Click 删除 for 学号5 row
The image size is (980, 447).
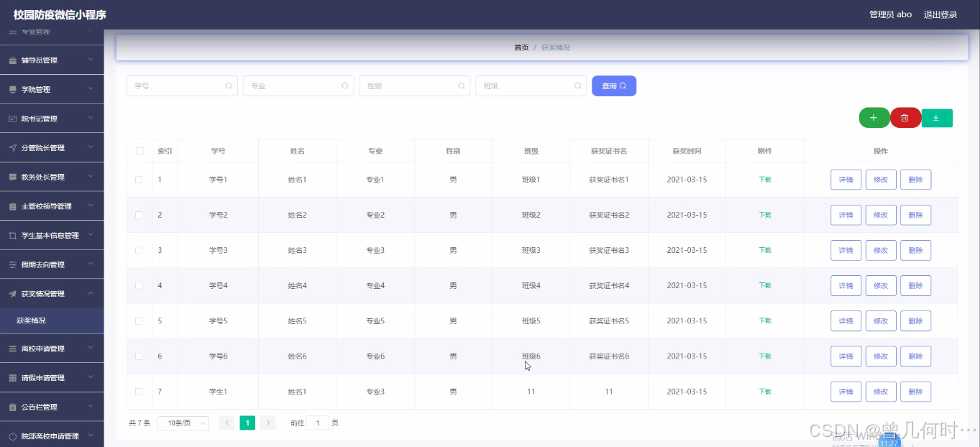915,321
